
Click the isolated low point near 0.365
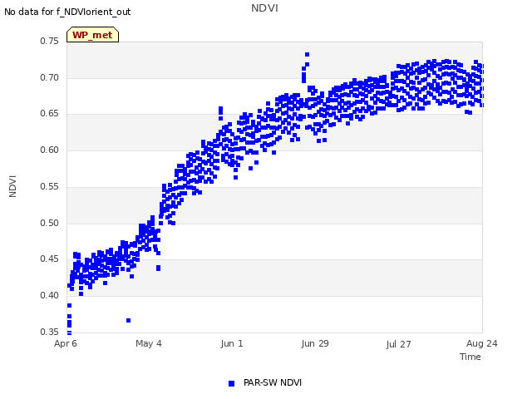(x=128, y=320)
